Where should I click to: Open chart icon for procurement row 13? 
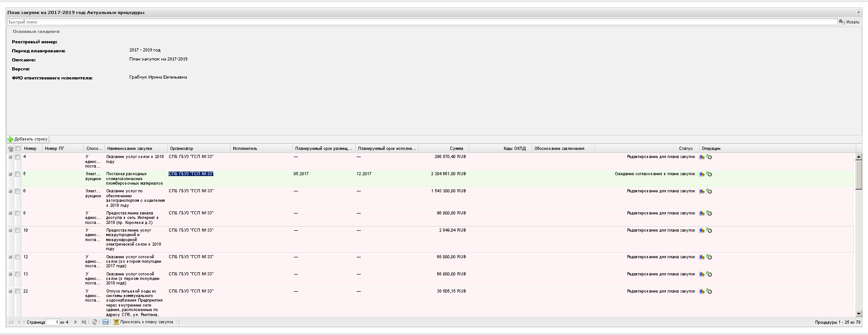(x=702, y=275)
